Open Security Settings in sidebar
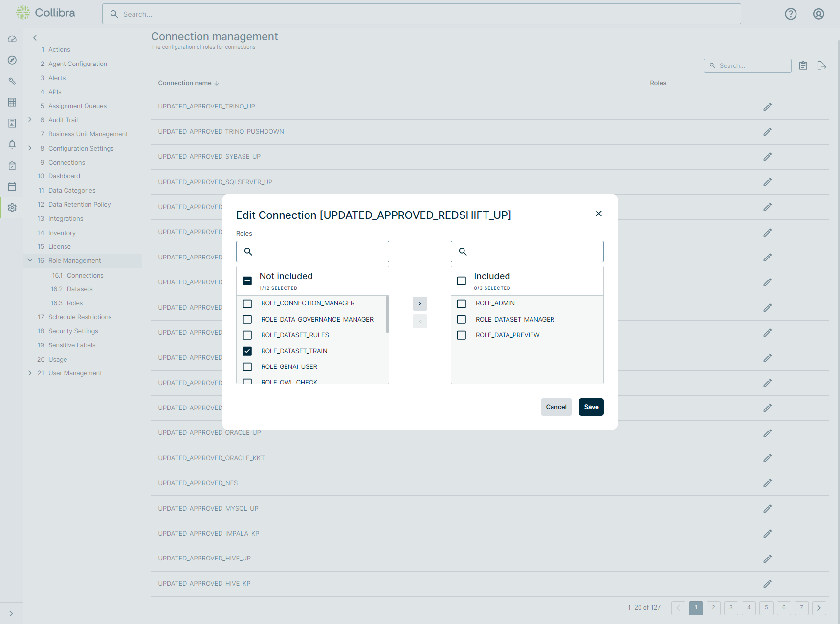The width and height of the screenshot is (840, 624). (x=73, y=331)
